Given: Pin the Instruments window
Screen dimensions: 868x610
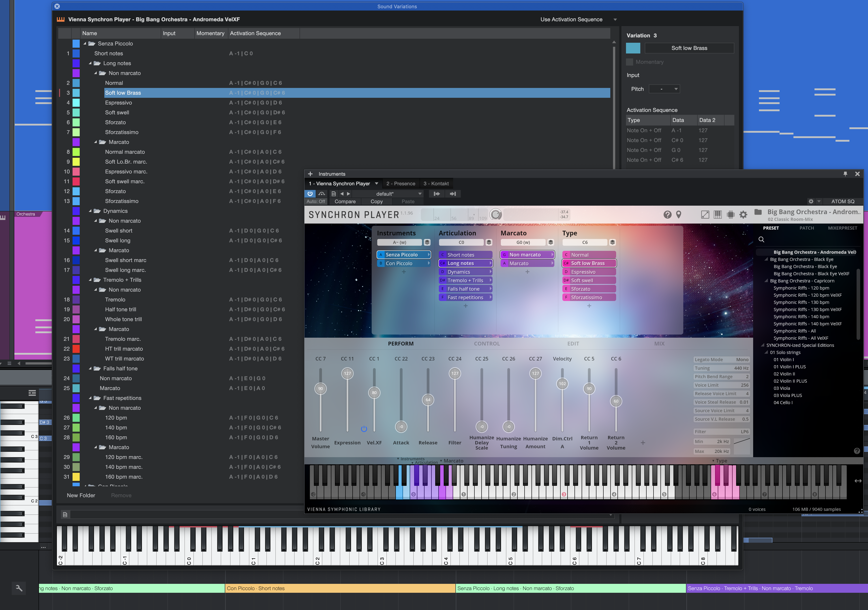Looking at the screenshot, I should tap(845, 174).
